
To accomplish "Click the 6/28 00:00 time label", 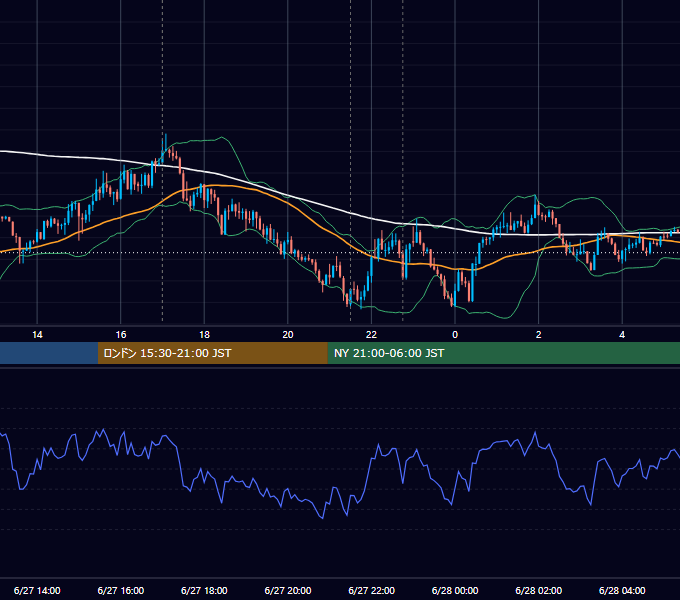I will click(x=455, y=590).
